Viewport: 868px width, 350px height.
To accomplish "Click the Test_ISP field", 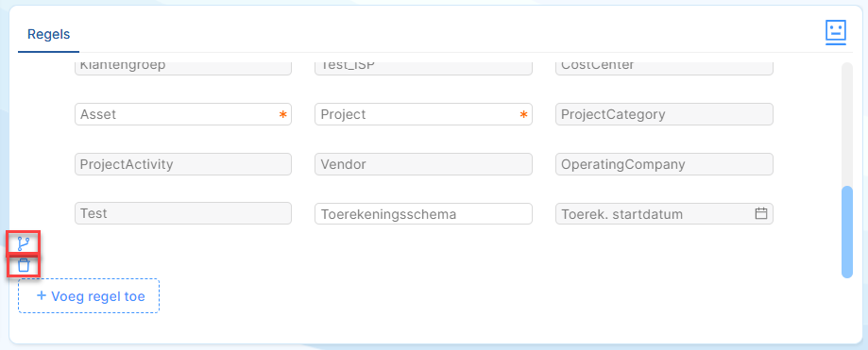I will coord(423,68).
